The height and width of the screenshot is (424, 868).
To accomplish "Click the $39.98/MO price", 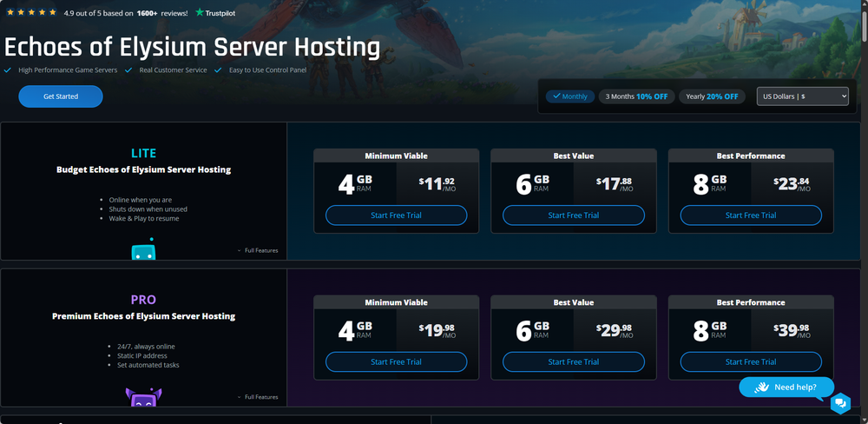I will [x=792, y=331].
